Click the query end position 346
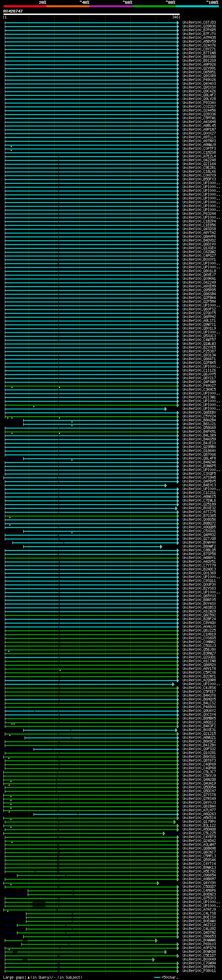222x980 pixels. click(175, 17)
